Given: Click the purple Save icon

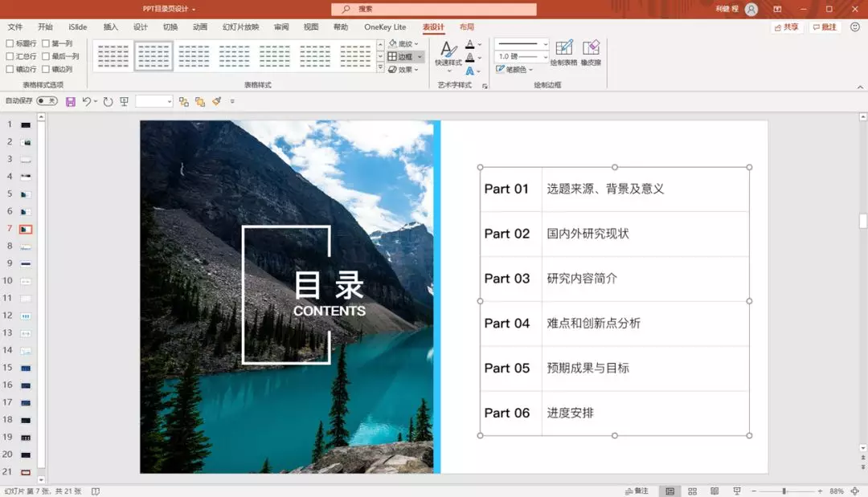Looking at the screenshot, I should click(70, 102).
